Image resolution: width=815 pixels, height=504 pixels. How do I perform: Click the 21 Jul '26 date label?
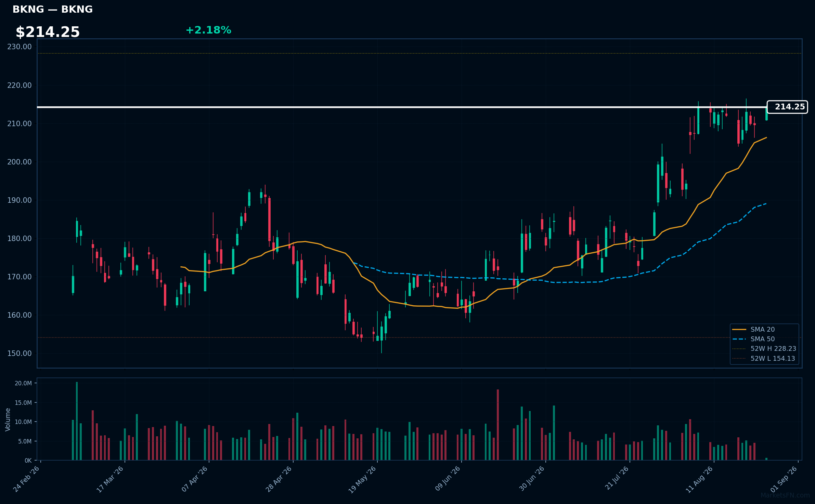click(x=617, y=478)
